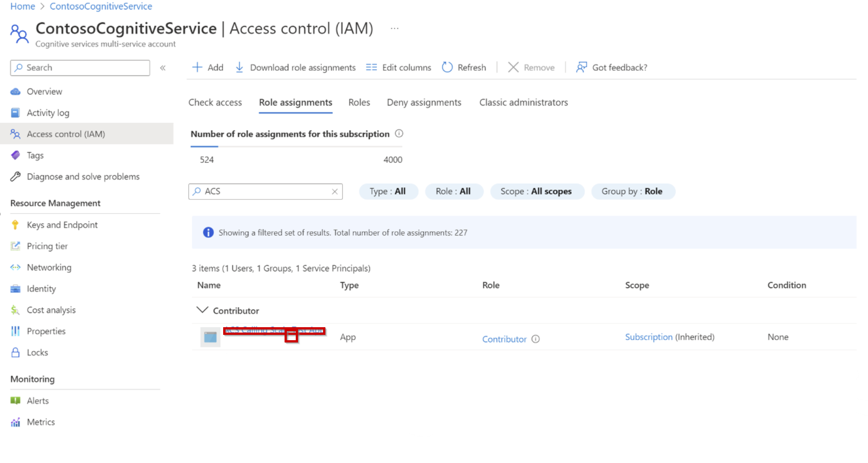Image resolution: width=868 pixels, height=463 pixels.
Task: Open Identity settings
Action: (x=41, y=289)
